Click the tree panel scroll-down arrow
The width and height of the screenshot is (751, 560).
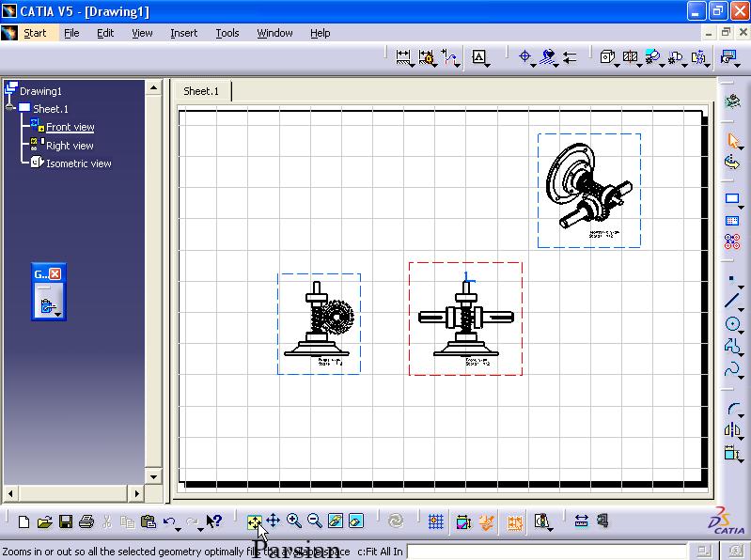pyautogui.click(x=153, y=476)
